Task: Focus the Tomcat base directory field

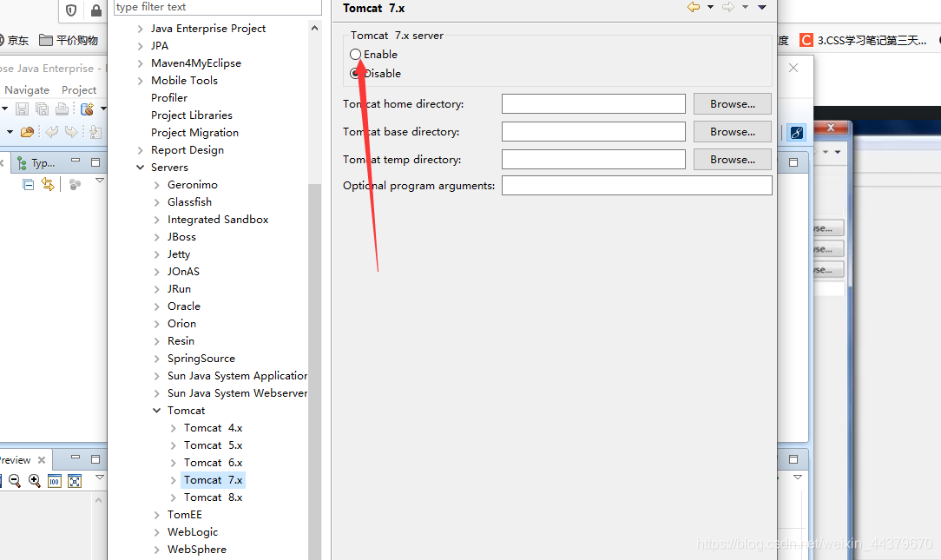Action: 594,131
